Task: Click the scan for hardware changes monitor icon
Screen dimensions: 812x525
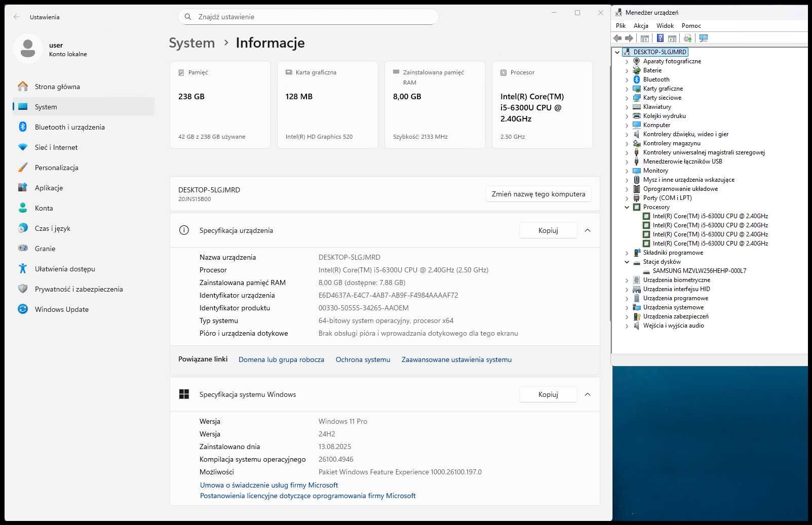Action: 704,38
